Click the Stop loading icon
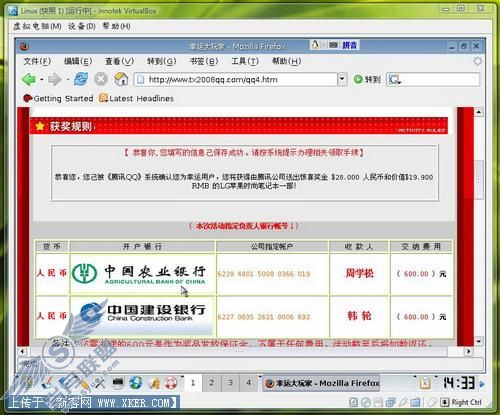 coord(101,79)
